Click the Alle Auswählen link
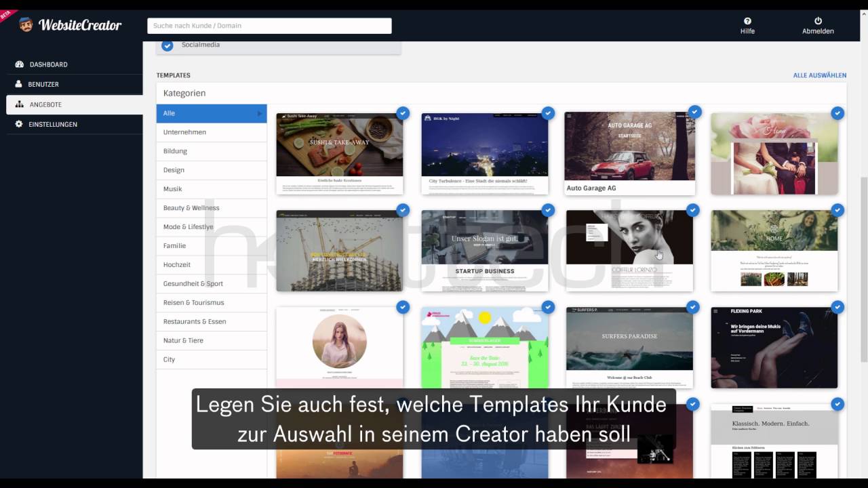868x488 pixels. 819,75
